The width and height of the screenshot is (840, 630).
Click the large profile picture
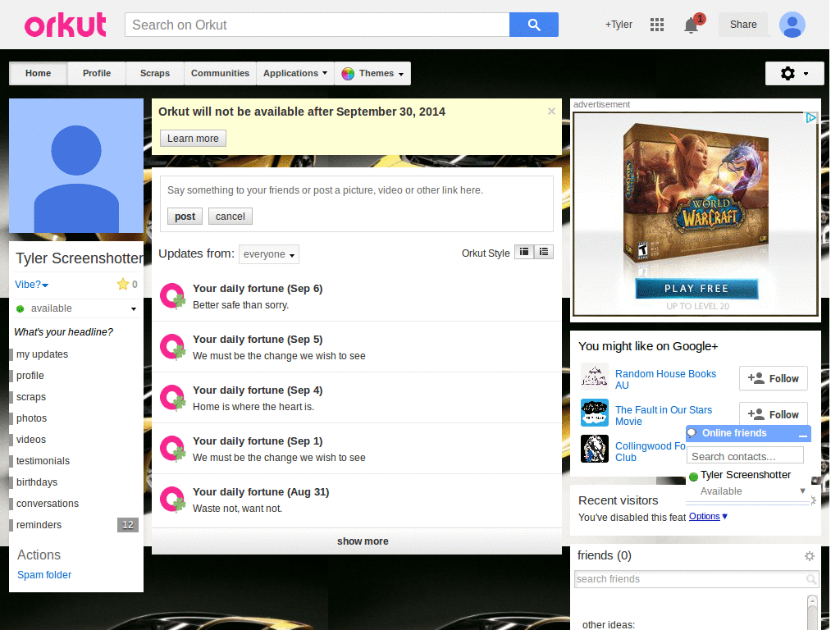click(76, 166)
